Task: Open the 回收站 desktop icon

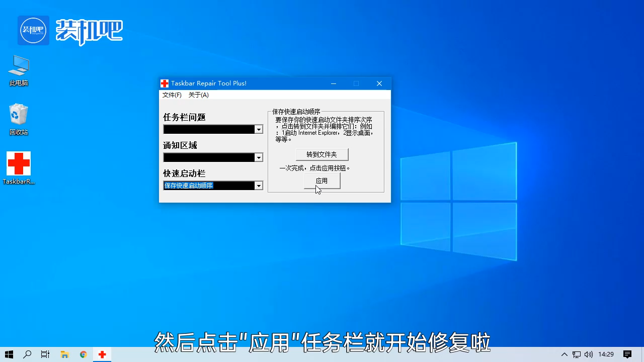Action: (18, 117)
